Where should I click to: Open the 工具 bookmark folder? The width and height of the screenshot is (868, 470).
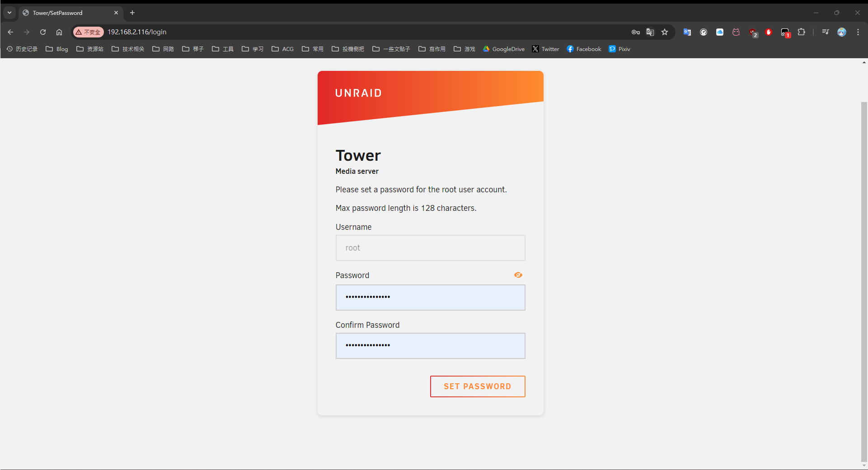click(x=223, y=49)
